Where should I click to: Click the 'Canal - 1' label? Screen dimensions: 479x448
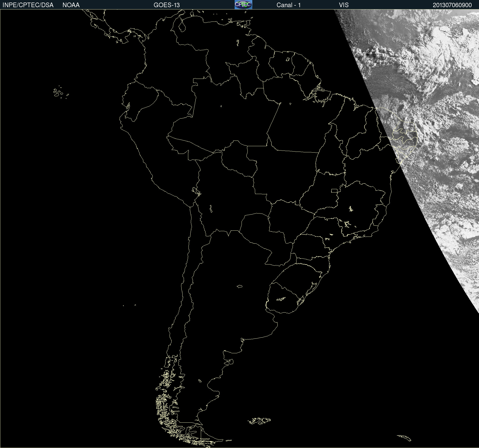(x=288, y=5)
